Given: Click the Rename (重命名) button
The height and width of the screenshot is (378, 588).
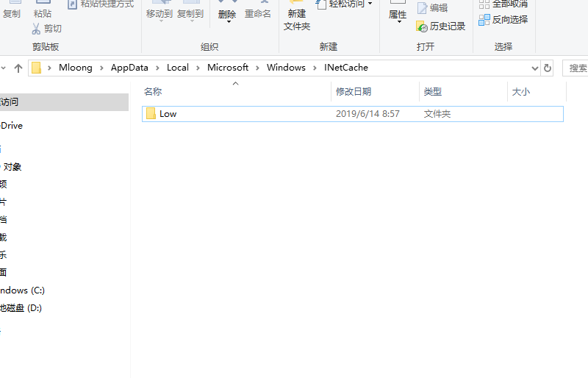Looking at the screenshot, I should 258,11.
